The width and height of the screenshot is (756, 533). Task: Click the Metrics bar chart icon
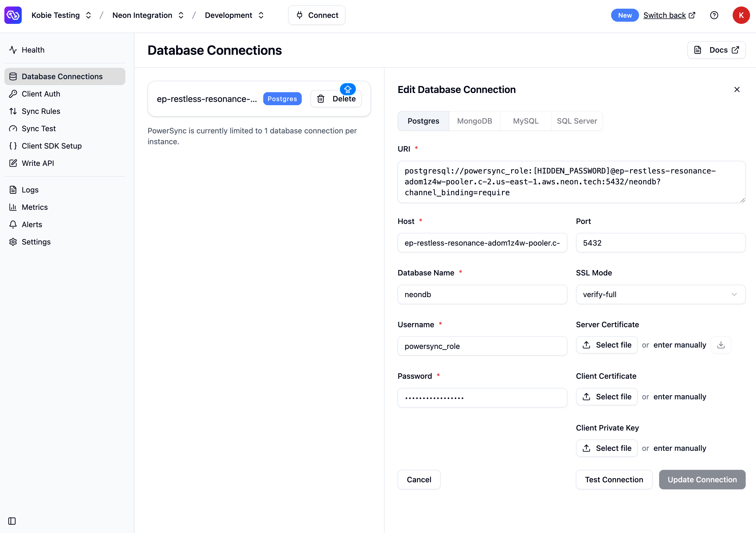tap(13, 207)
